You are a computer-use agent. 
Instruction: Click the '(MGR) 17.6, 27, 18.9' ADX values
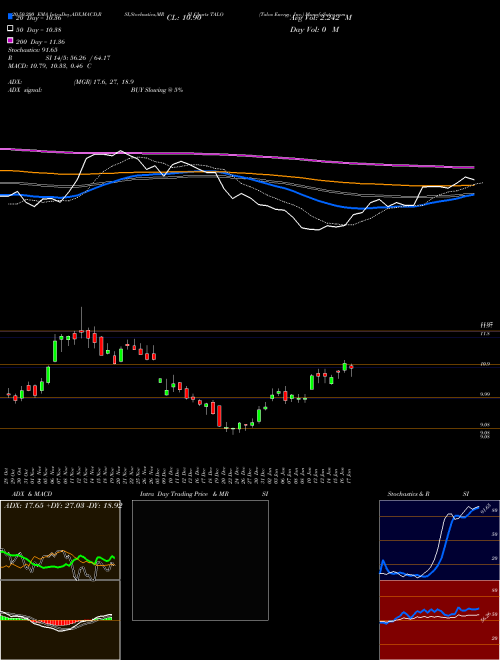point(104,82)
